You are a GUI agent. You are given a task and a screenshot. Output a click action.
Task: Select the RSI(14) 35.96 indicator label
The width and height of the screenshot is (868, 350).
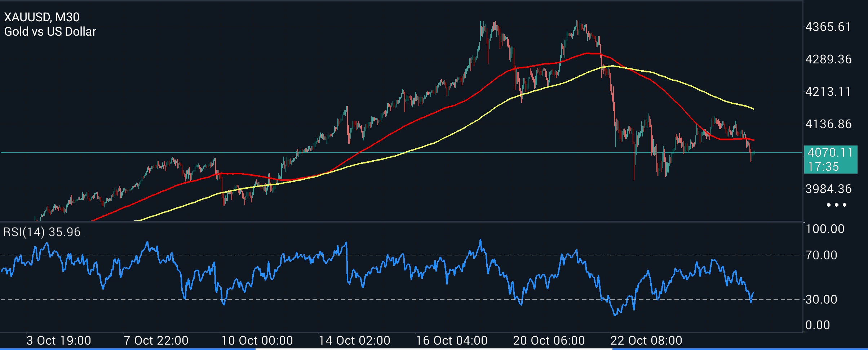click(42, 232)
